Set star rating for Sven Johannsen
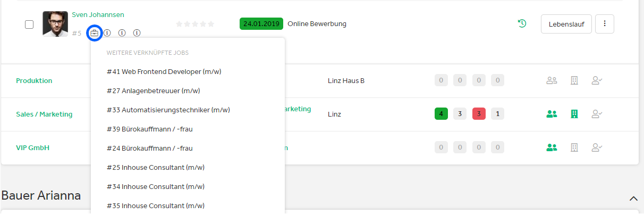This screenshot has height=214, width=644. [x=195, y=24]
